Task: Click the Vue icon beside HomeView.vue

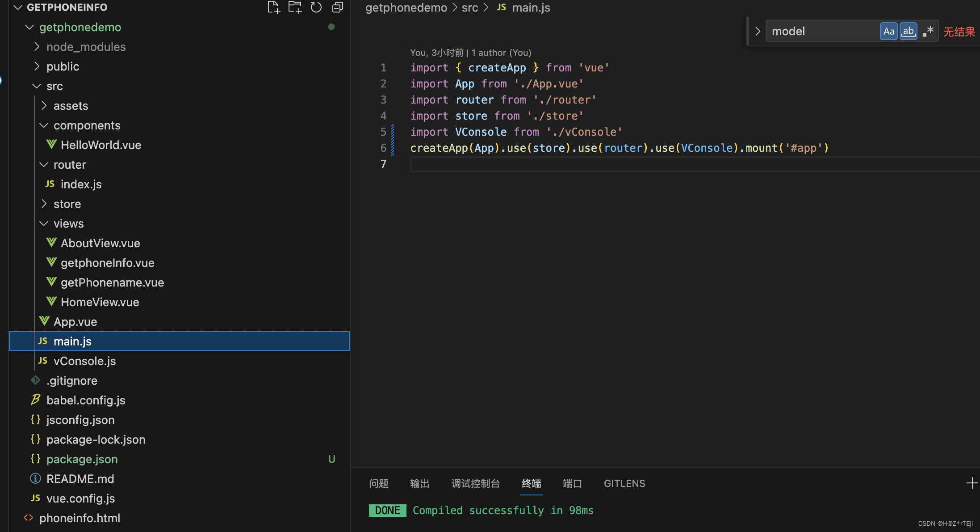Action: (x=51, y=302)
